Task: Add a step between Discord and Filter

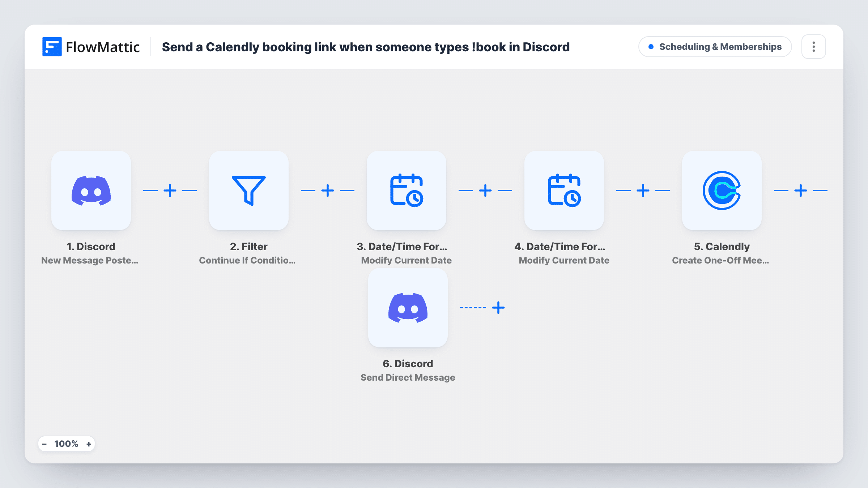Action: click(170, 191)
